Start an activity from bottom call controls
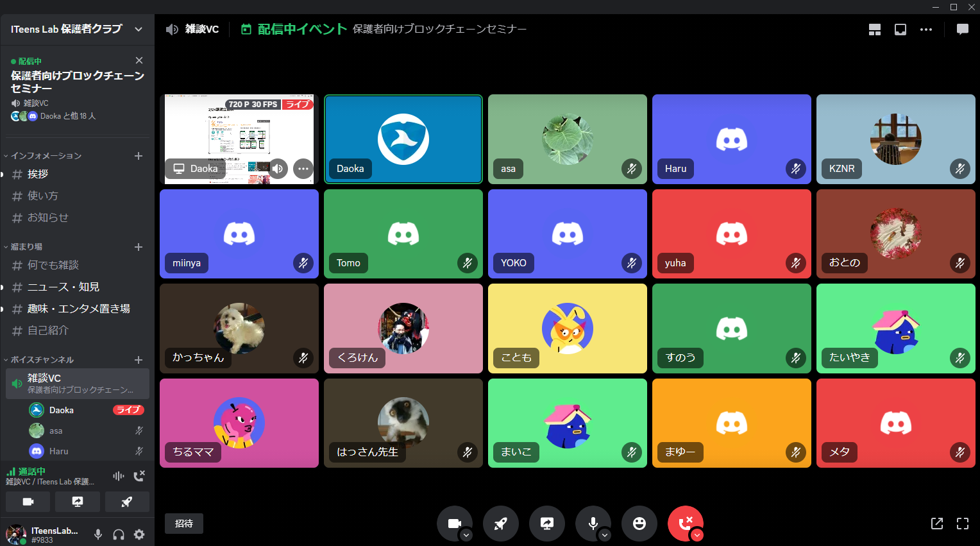Screen dimensions: 980x546 (x=501, y=524)
